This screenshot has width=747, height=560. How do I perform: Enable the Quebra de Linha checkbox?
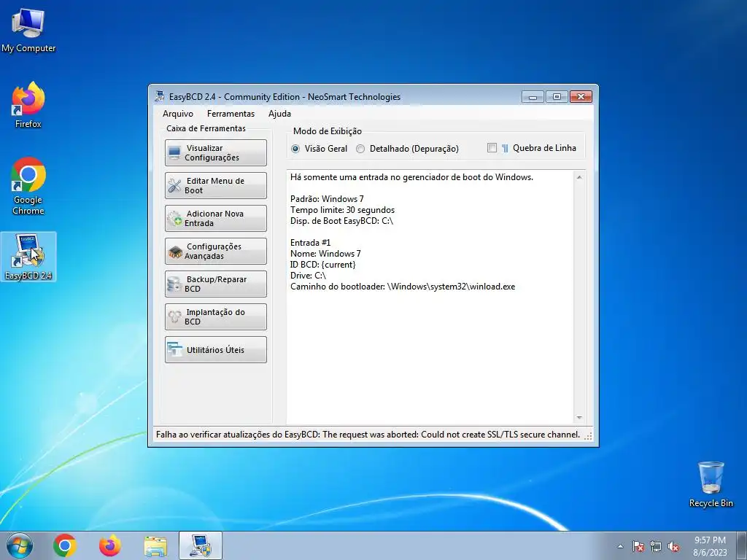click(492, 148)
